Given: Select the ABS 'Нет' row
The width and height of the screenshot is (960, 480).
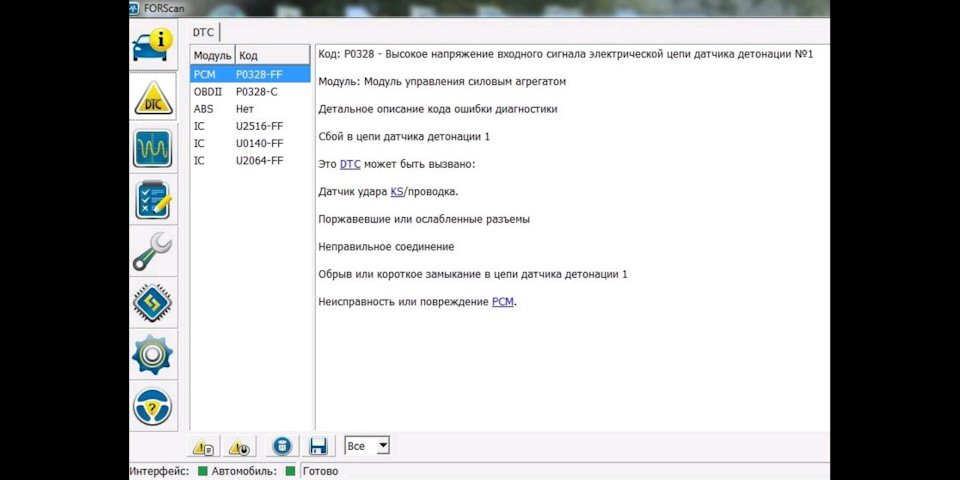Looking at the screenshot, I should (250, 109).
